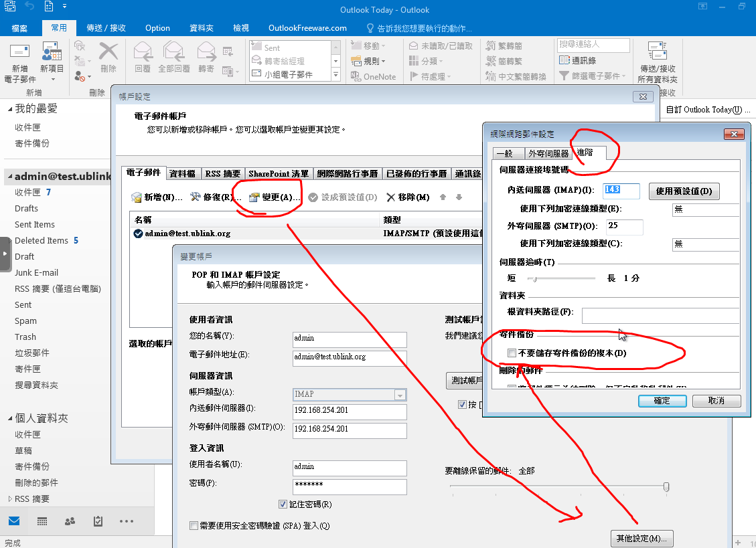Click the 使用預設值(D) button

coord(684,191)
